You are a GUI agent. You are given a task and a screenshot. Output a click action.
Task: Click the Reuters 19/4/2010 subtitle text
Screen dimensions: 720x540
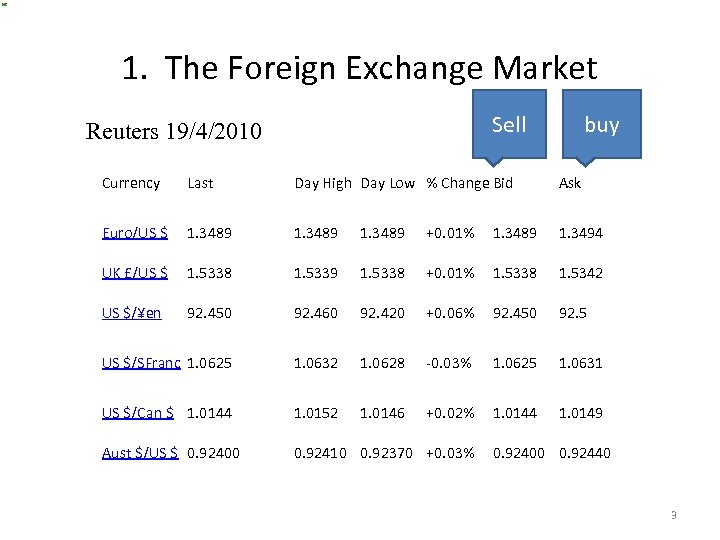pyautogui.click(x=174, y=131)
